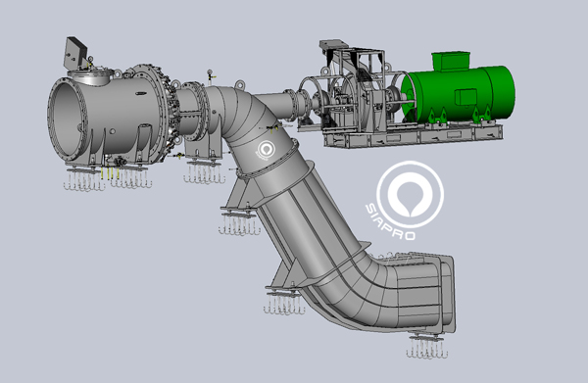Select the small box on the generator's side

465,97
